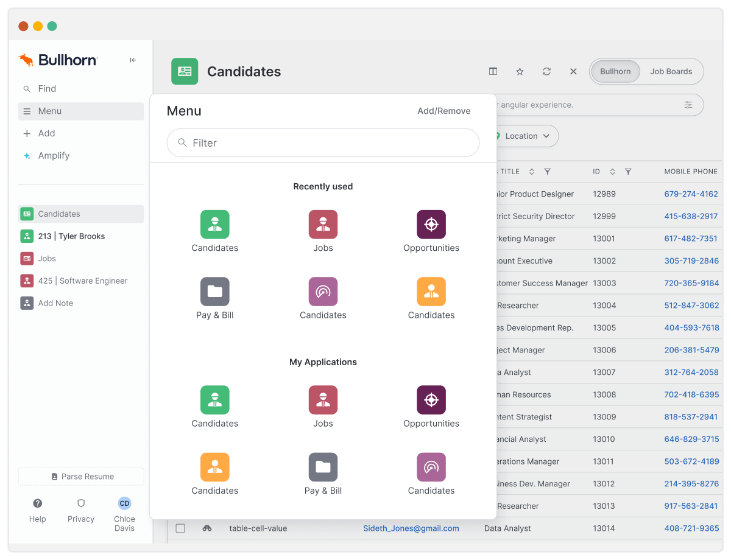Viewport: 731px width, 560px height.
Task: Sort the table by ID column arrows
Action: (612, 172)
